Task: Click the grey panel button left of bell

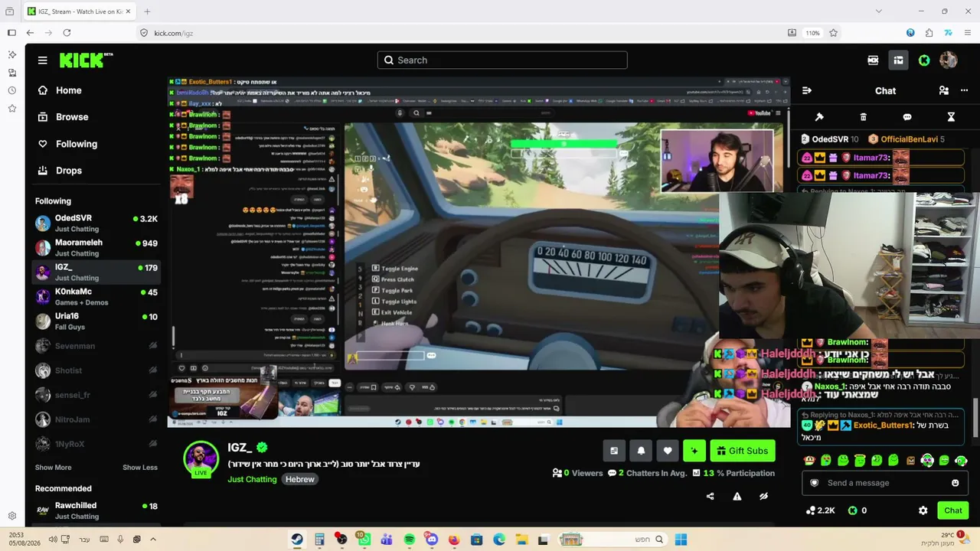Action: (x=614, y=451)
